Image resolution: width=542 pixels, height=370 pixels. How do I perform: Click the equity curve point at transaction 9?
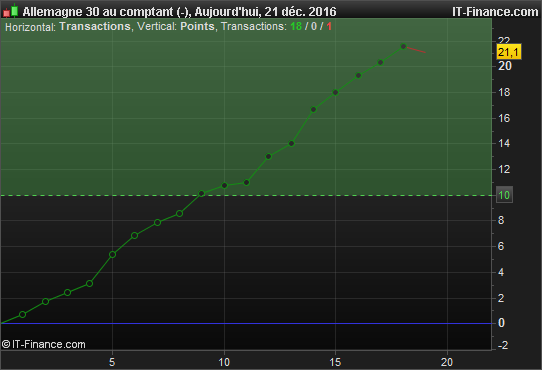(202, 194)
